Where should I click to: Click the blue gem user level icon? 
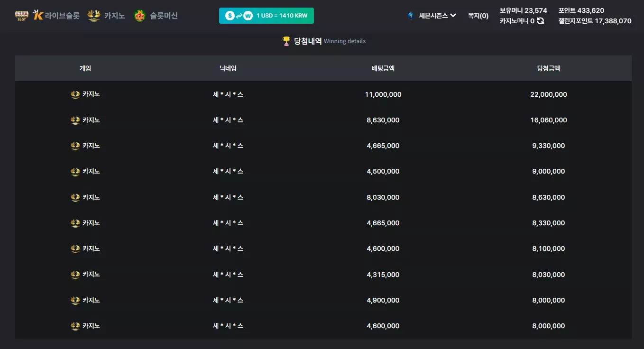click(411, 16)
